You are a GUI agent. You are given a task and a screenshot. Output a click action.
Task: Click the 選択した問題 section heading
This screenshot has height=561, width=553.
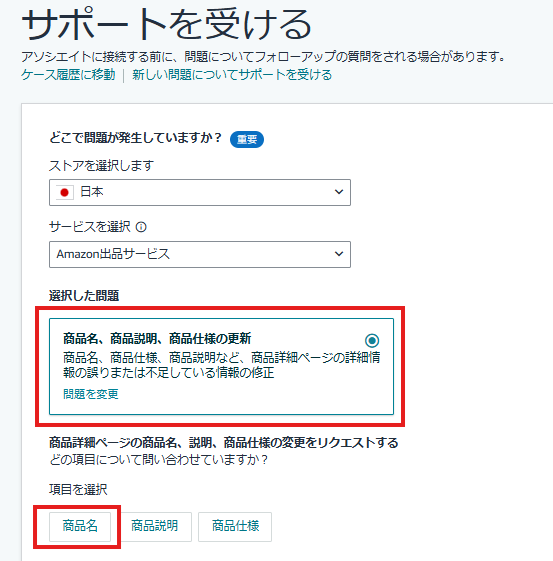84,296
